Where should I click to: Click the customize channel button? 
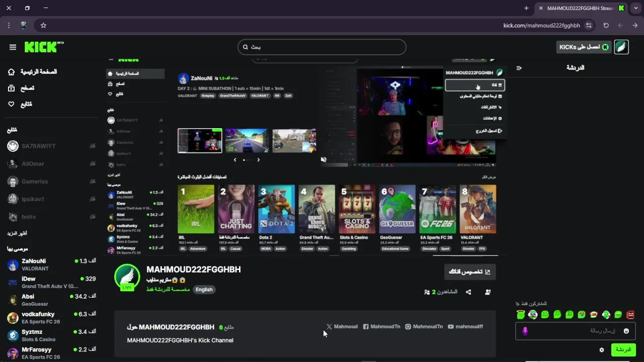pos(470,271)
